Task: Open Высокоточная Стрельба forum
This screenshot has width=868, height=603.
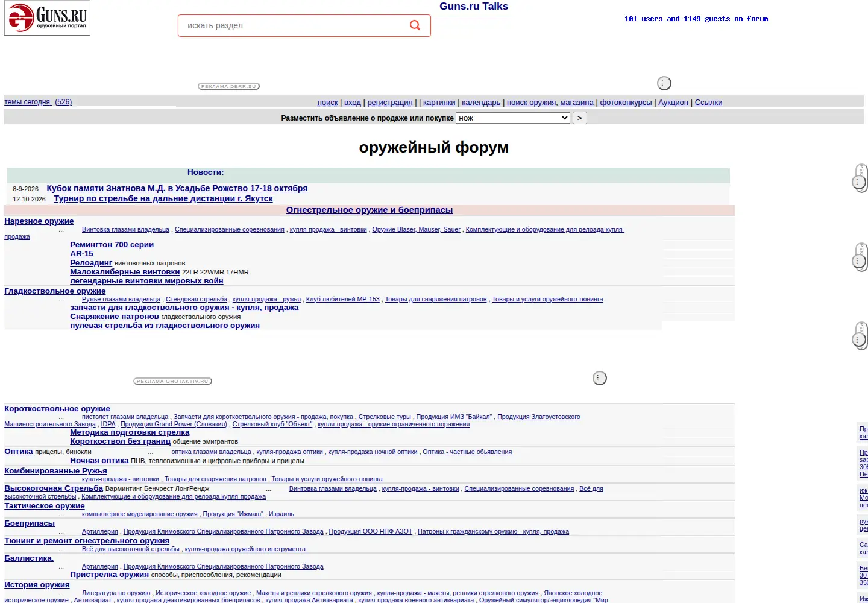Action: click(x=54, y=488)
